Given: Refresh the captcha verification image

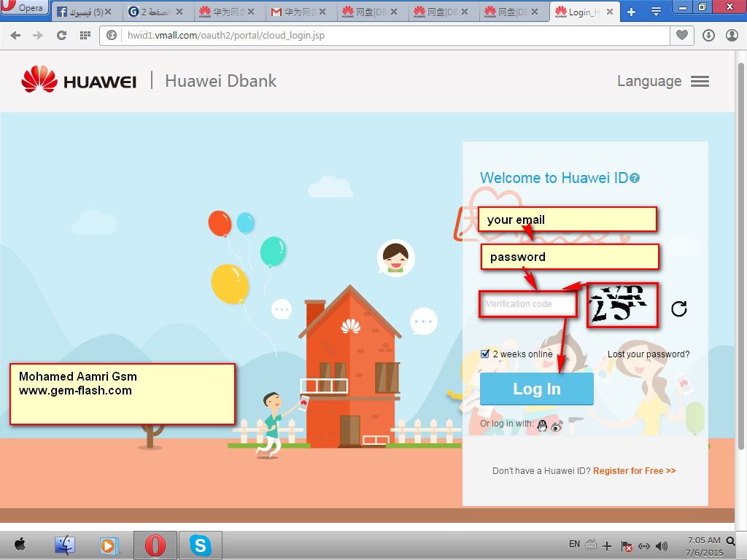Looking at the screenshot, I should click(x=679, y=308).
